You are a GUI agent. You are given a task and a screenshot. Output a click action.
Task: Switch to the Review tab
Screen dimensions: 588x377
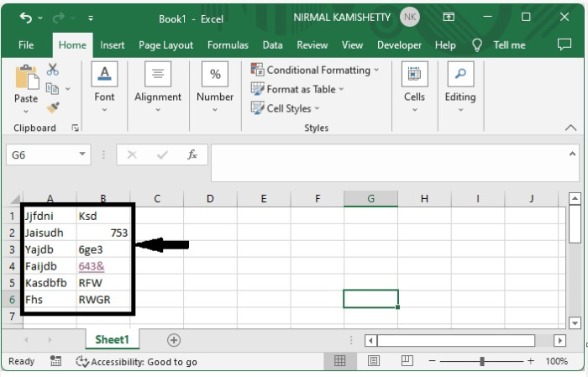click(312, 45)
